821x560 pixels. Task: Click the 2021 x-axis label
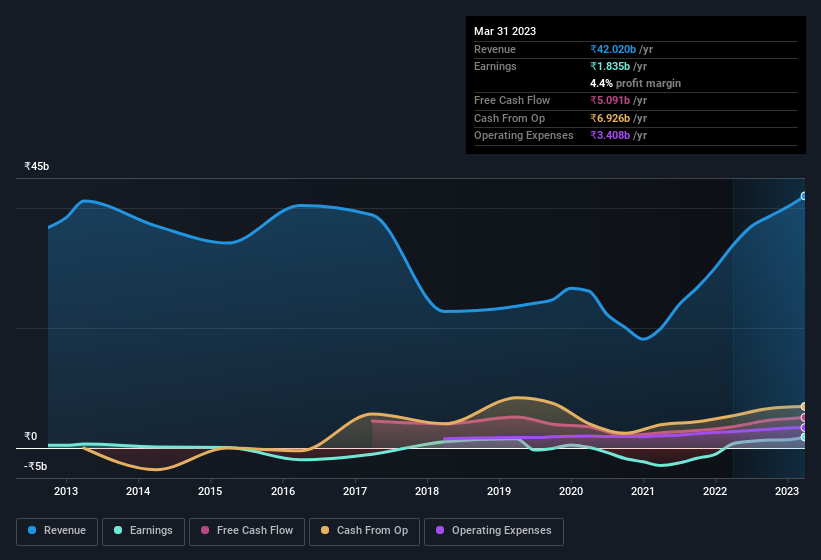point(643,491)
